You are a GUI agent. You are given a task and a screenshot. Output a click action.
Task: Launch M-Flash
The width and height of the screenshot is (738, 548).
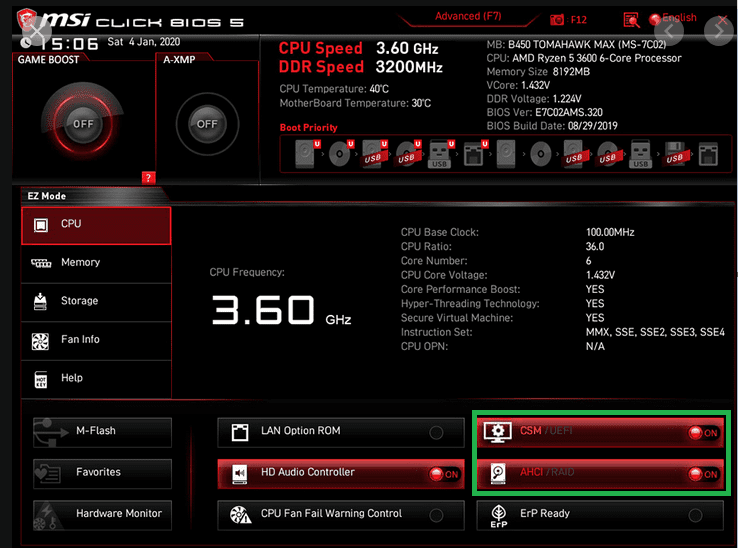click(102, 432)
